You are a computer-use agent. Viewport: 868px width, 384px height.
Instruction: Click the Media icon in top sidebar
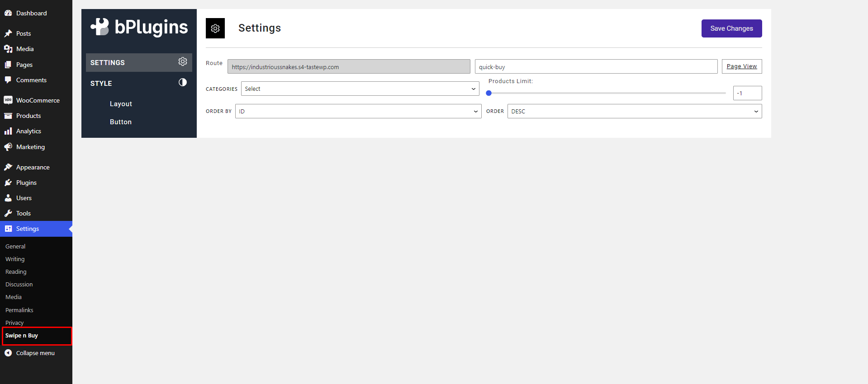point(8,49)
